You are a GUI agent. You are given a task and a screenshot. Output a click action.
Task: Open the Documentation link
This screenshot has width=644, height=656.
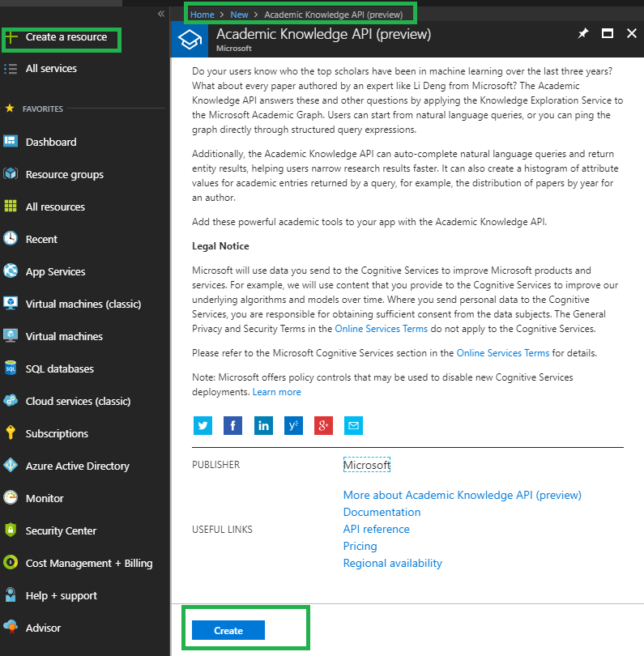point(382,512)
